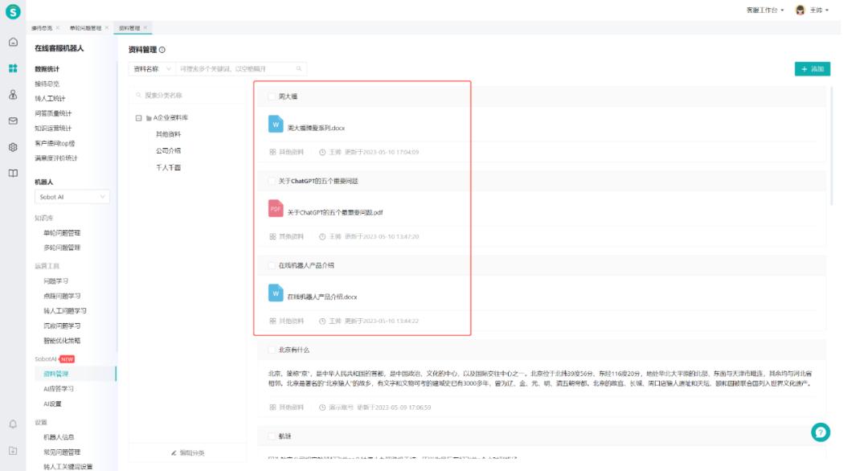Screen dimensions: 868x471
Task: Click the bell notification icon
Action: [x=13, y=424]
